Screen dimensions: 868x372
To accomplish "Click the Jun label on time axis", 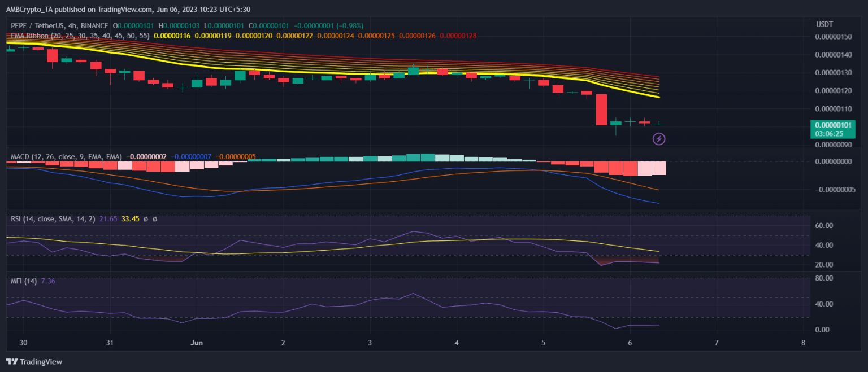I will tap(196, 343).
